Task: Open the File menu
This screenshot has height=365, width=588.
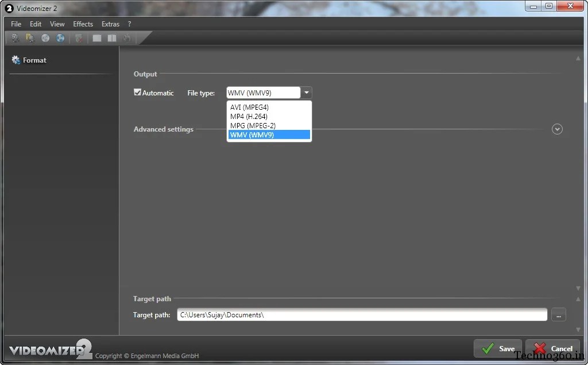Action: tap(16, 24)
